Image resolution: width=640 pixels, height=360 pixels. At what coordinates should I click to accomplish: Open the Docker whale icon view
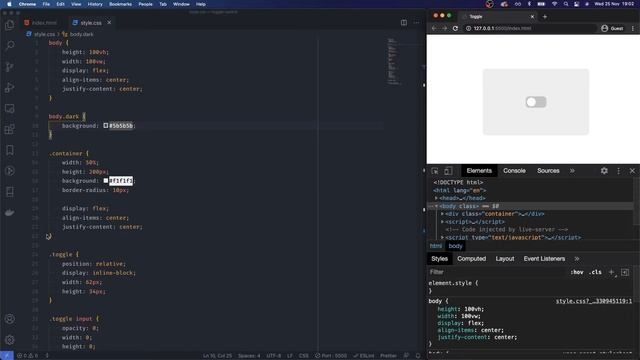[x=10, y=213]
